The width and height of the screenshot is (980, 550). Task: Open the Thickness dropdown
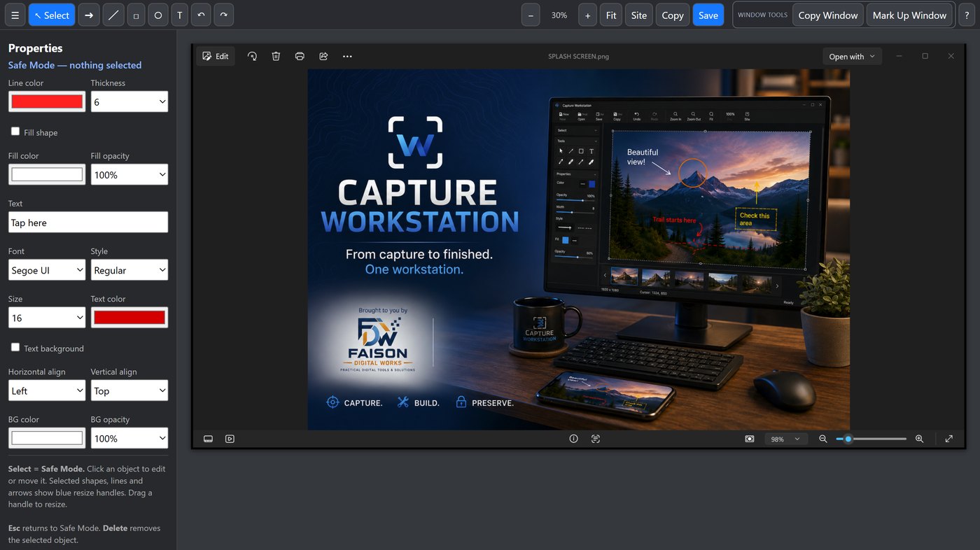point(129,101)
